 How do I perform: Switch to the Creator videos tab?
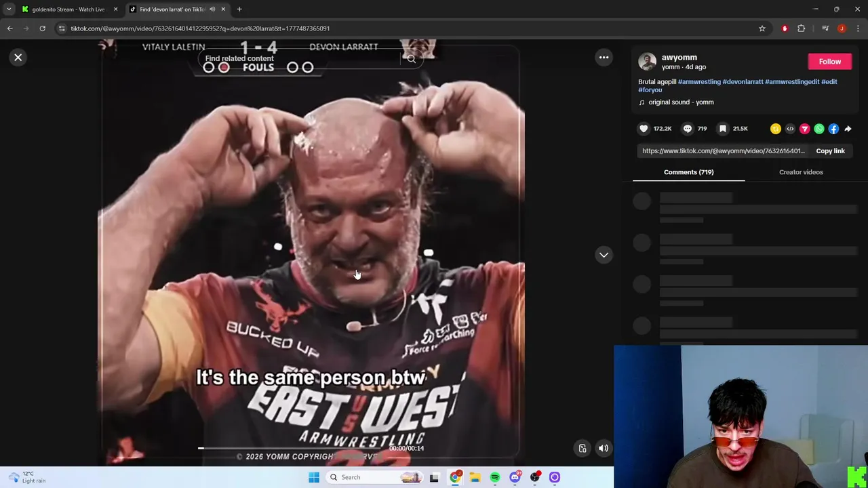point(801,172)
